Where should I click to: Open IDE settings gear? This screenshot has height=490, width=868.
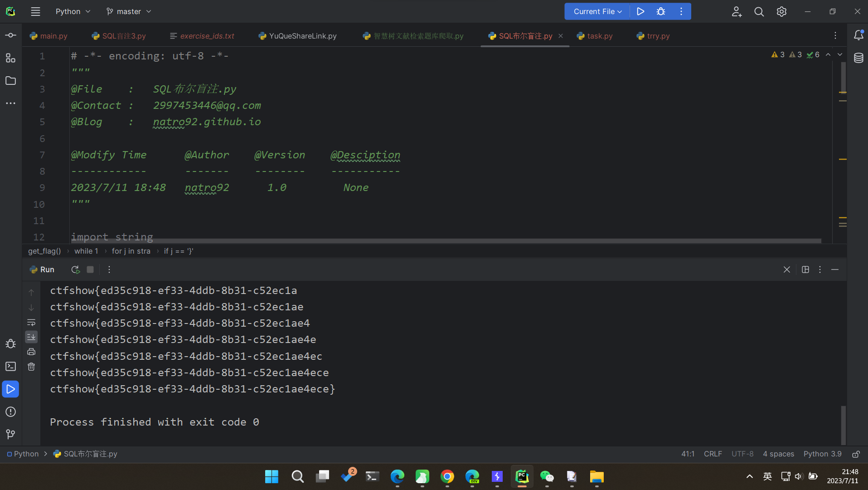click(x=781, y=11)
